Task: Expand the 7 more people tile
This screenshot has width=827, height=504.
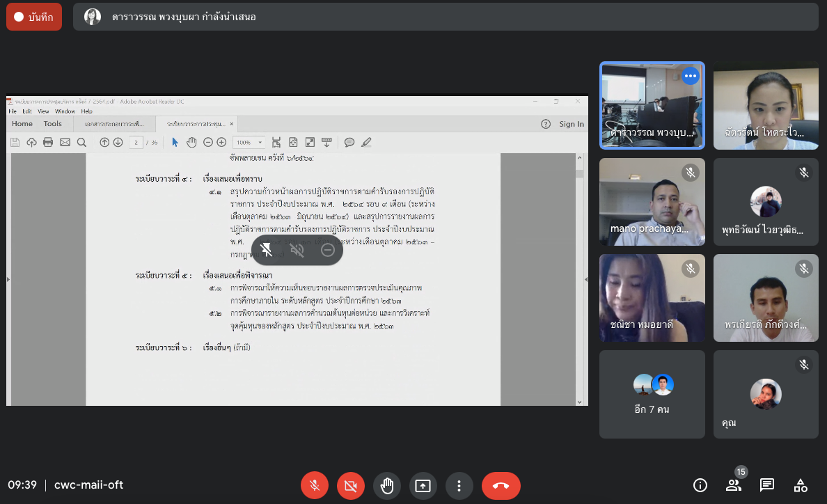Action: point(652,394)
